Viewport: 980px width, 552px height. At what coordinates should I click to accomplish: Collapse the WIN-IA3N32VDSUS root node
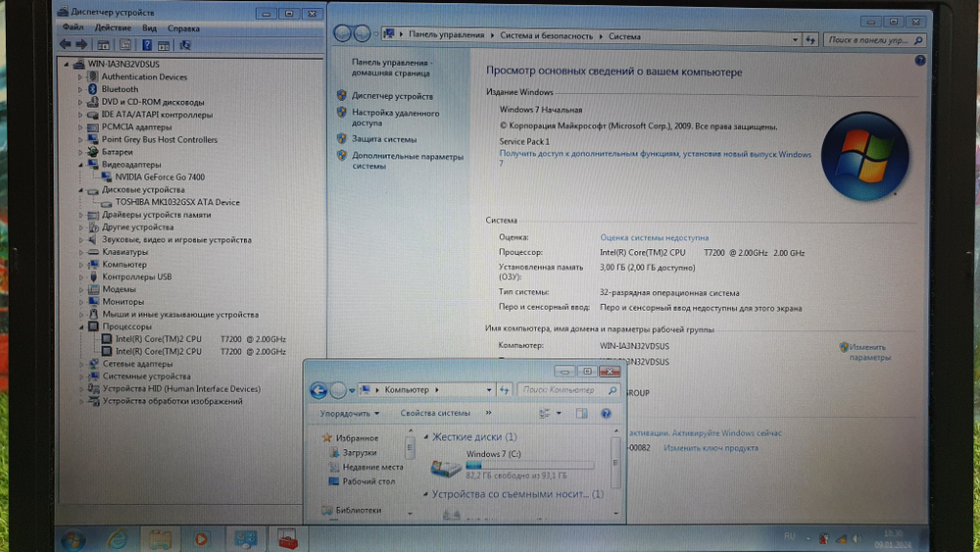66,64
